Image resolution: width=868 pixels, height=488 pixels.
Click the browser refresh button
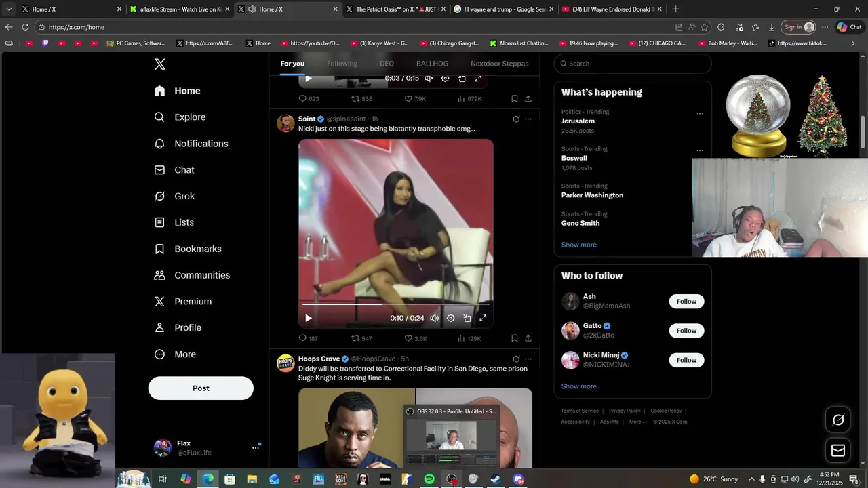point(25,27)
